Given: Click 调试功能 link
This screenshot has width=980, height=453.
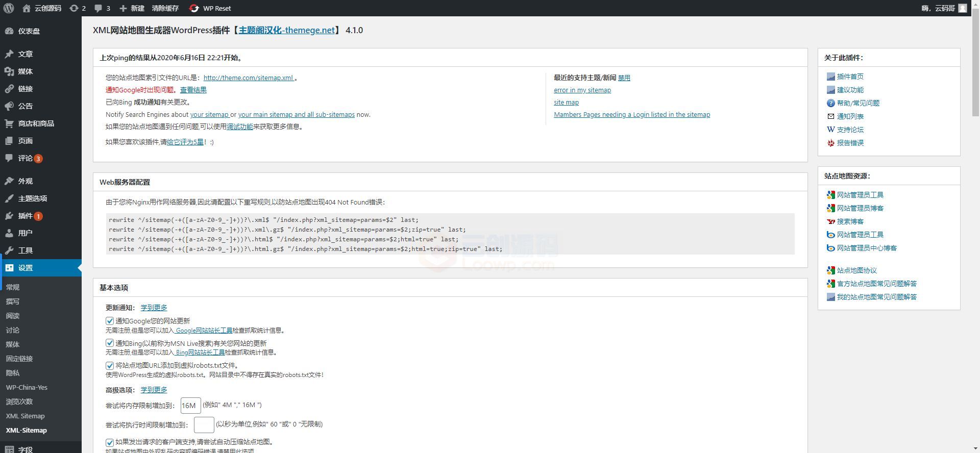Looking at the screenshot, I should click(240, 127).
